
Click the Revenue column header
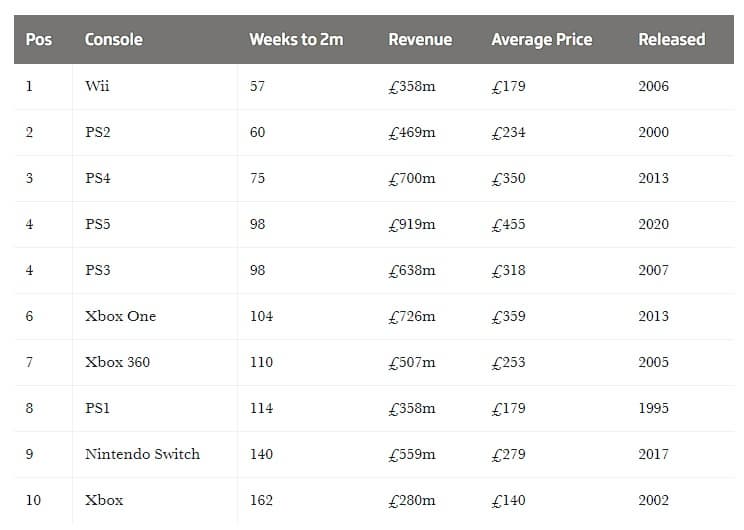pyautogui.click(x=420, y=40)
